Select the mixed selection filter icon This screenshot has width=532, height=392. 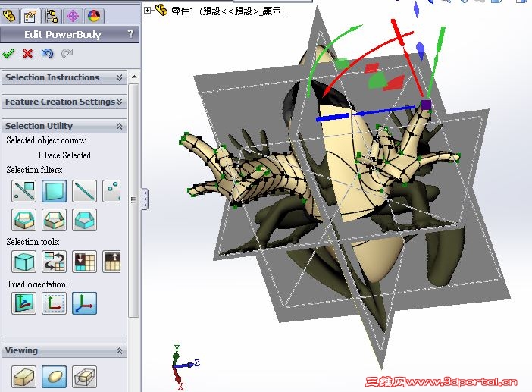23,191
